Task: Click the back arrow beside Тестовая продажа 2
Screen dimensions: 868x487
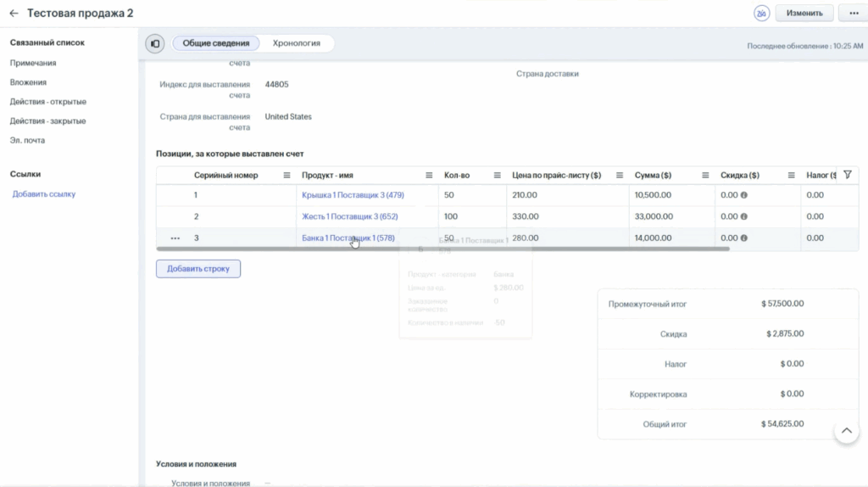Action: (14, 14)
